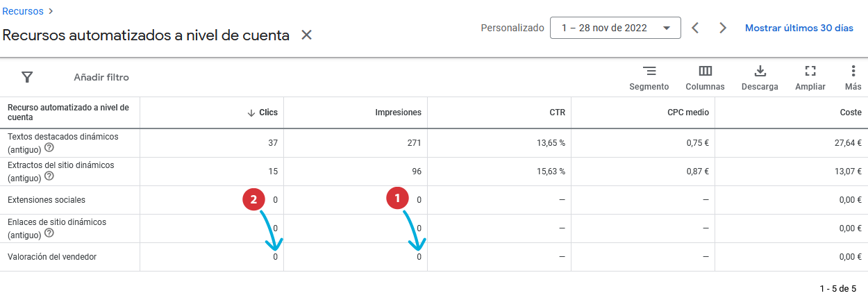The height and width of the screenshot is (300, 868).
Task: Open the Recursos breadcrumb link
Action: coord(23,11)
